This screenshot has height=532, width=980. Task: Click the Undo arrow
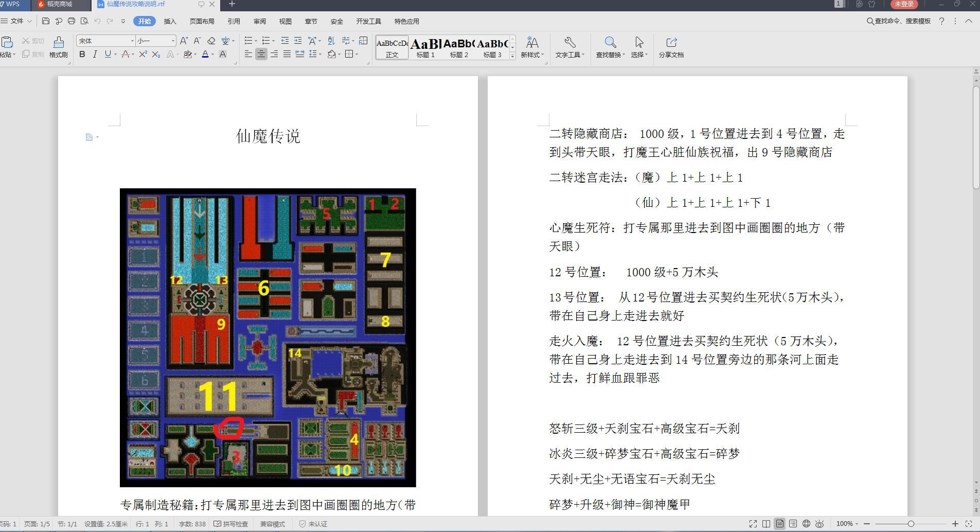coord(97,21)
